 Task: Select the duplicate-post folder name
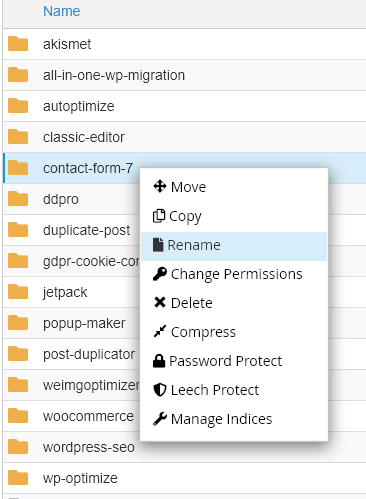tap(86, 231)
